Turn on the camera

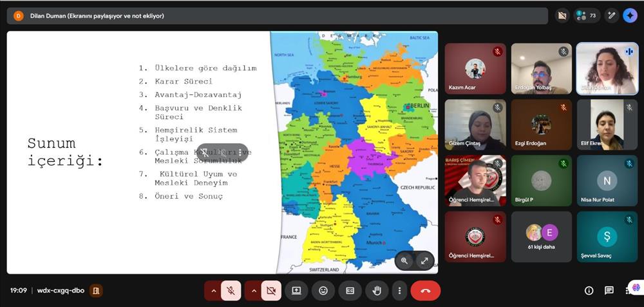(271, 291)
